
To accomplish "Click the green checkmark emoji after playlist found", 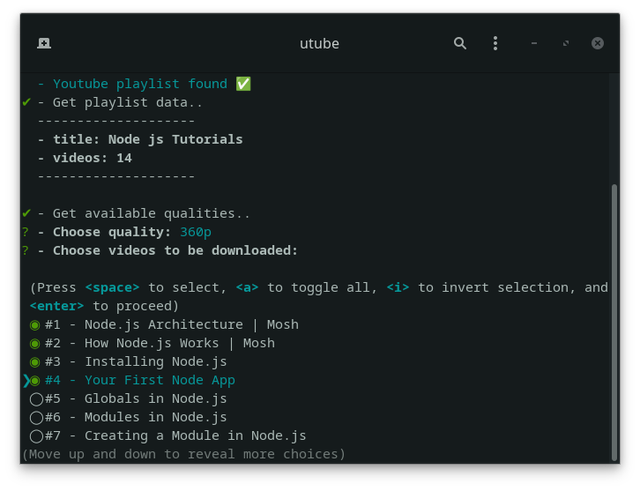I will (x=243, y=84).
